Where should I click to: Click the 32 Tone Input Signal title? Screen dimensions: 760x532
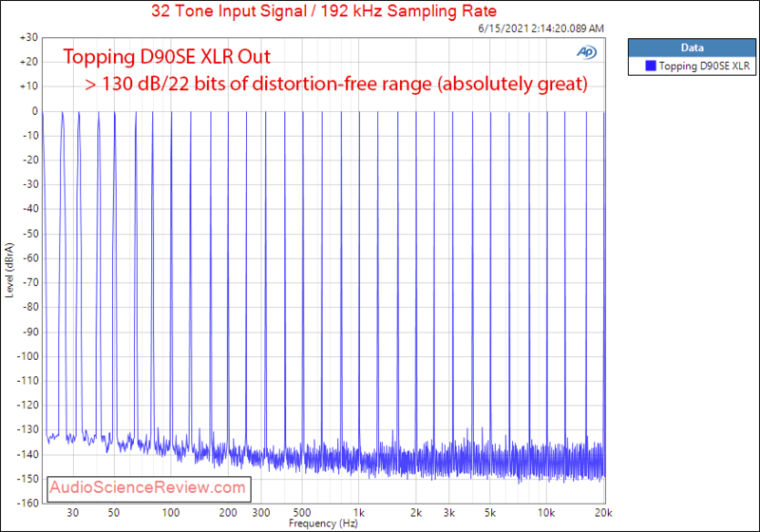[325, 13]
